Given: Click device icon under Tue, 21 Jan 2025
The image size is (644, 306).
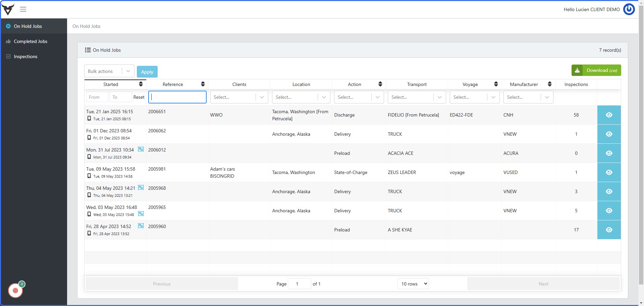Looking at the screenshot, I should click(x=89, y=118).
